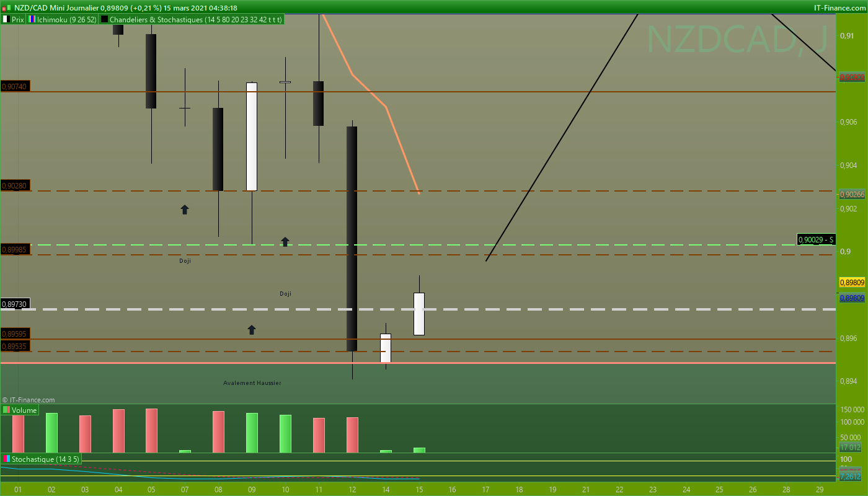Click the Doji label under the 10 candle
Screen dimensions: 868x496
coord(285,294)
